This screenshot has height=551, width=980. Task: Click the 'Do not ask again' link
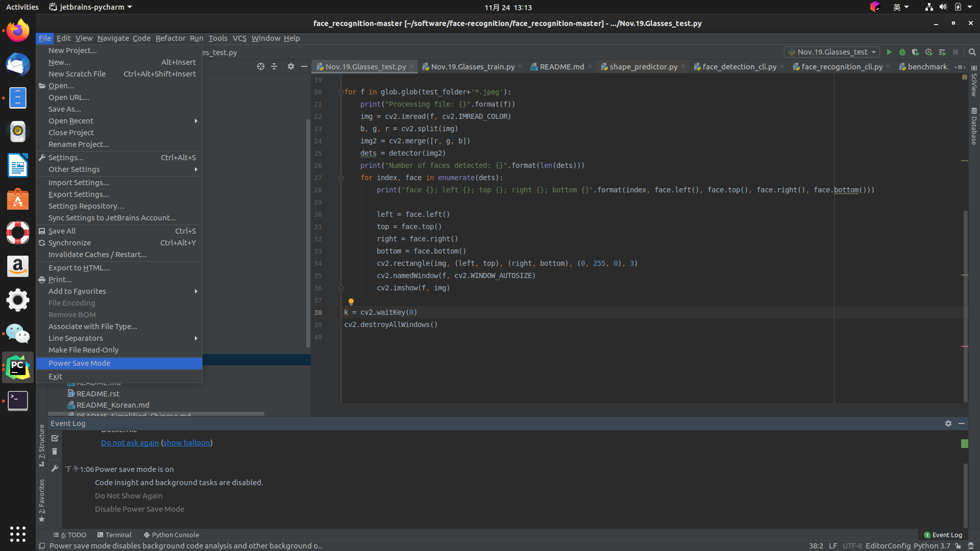click(130, 443)
